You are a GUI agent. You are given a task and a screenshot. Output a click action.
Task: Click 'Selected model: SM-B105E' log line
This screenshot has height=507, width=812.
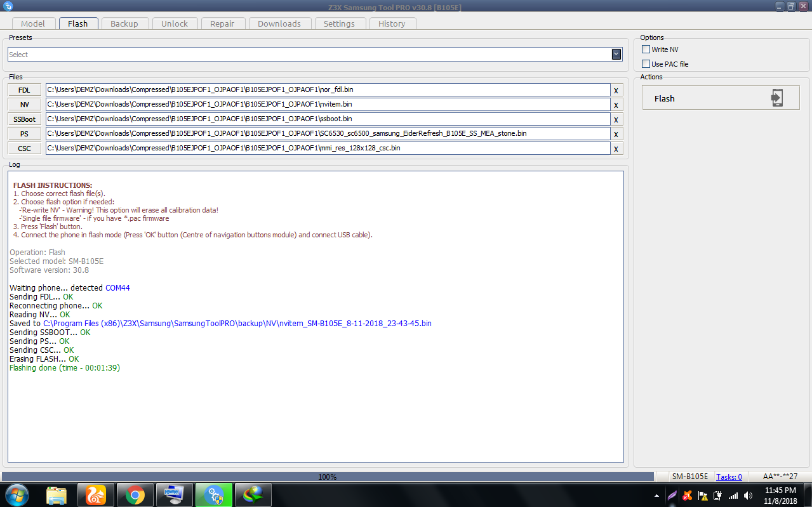click(x=57, y=261)
